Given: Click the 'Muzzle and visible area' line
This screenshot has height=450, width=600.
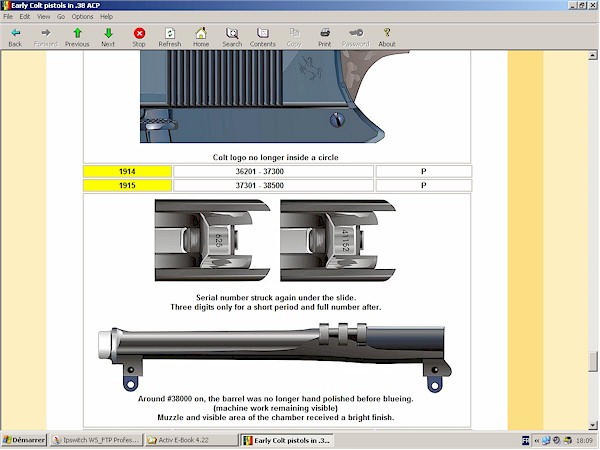Looking at the screenshot, I should click(x=276, y=417).
